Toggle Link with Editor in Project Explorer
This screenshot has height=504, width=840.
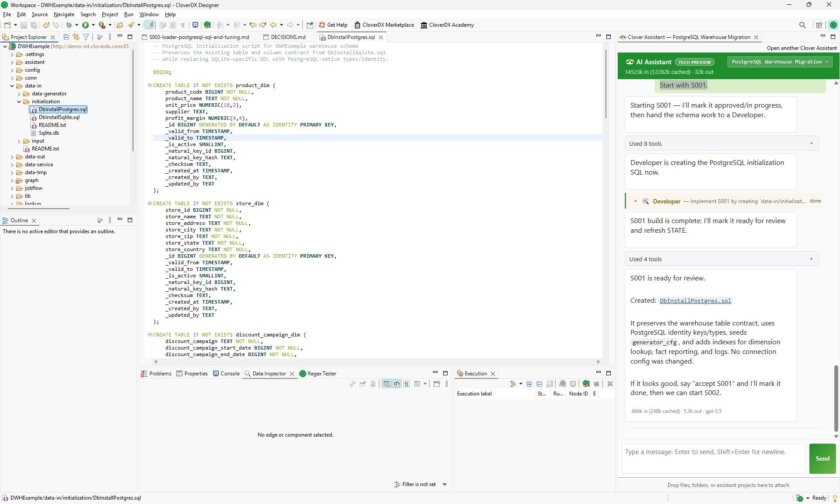76,37
